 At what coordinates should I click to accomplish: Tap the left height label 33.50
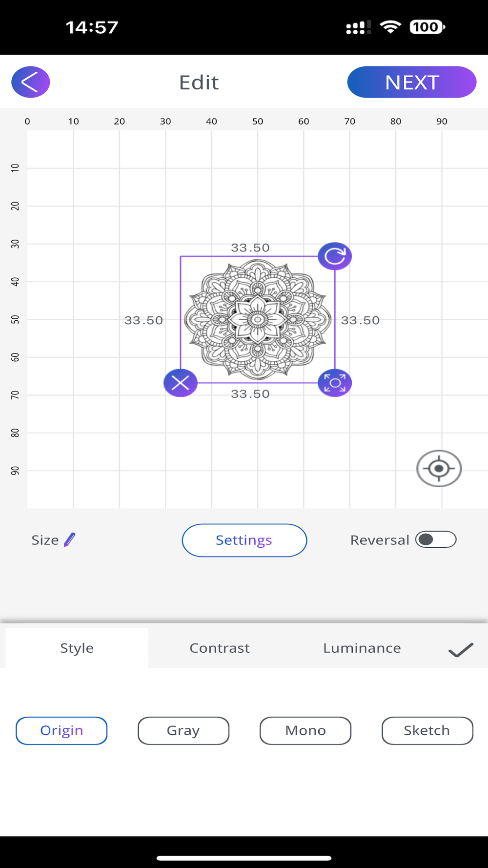click(143, 320)
